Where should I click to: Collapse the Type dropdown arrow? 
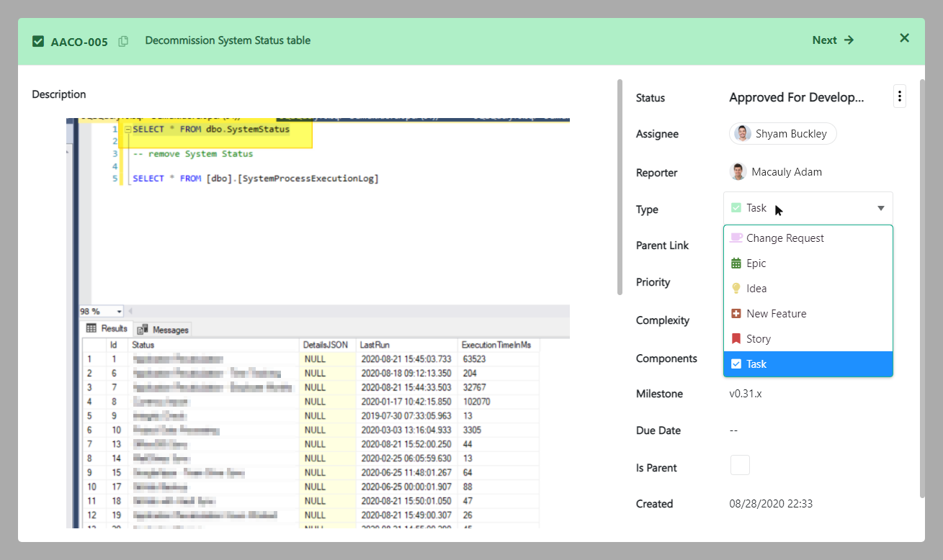(880, 209)
